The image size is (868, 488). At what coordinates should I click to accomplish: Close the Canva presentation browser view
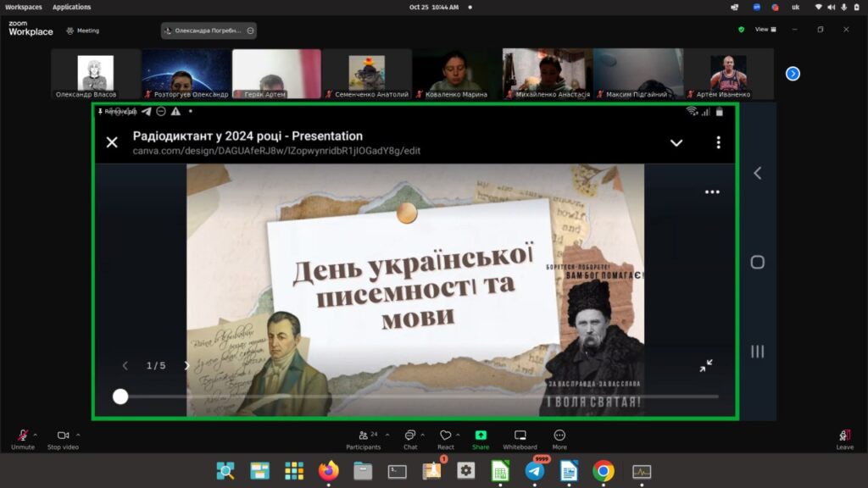point(112,142)
